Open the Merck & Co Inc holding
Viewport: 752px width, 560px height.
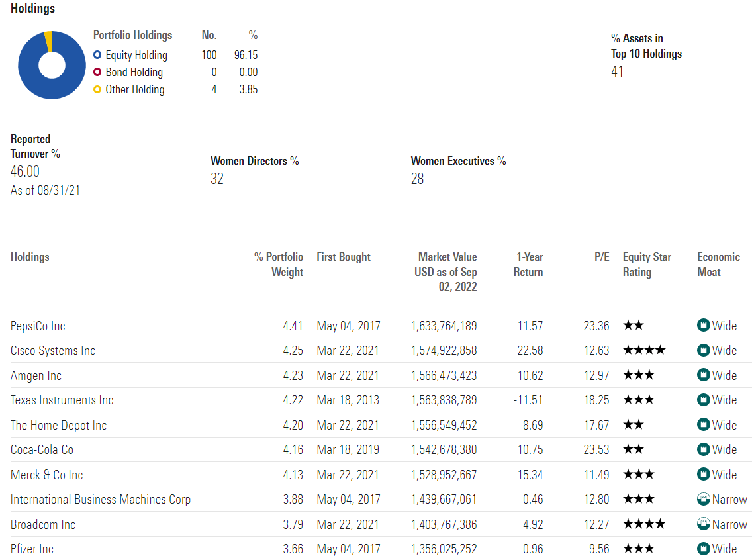coord(46,475)
